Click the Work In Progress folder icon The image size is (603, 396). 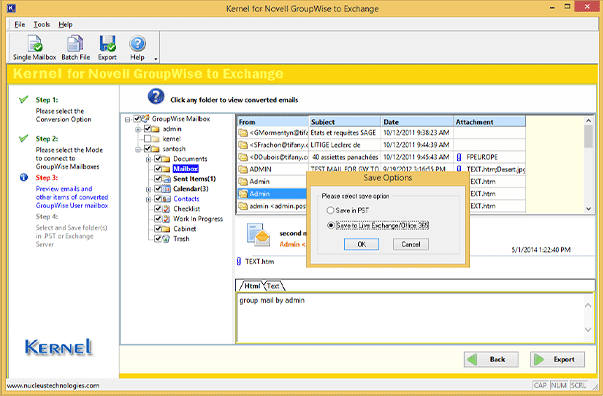tap(166, 219)
